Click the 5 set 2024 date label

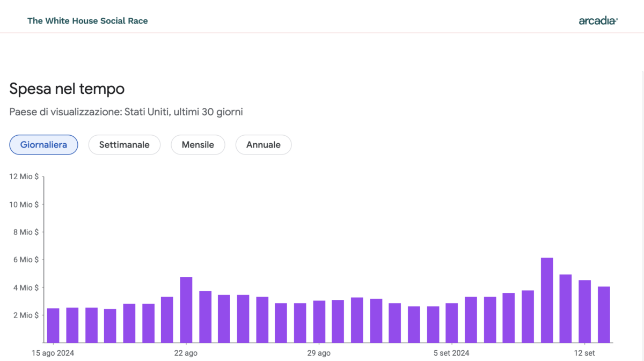(451, 353)
